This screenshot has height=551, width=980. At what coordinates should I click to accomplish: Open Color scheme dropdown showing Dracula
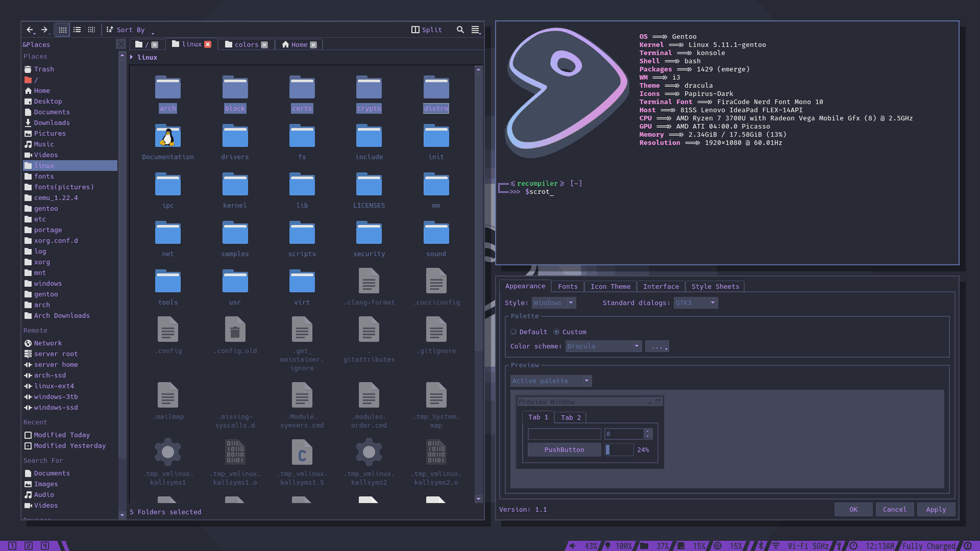(x=603, y=346)
